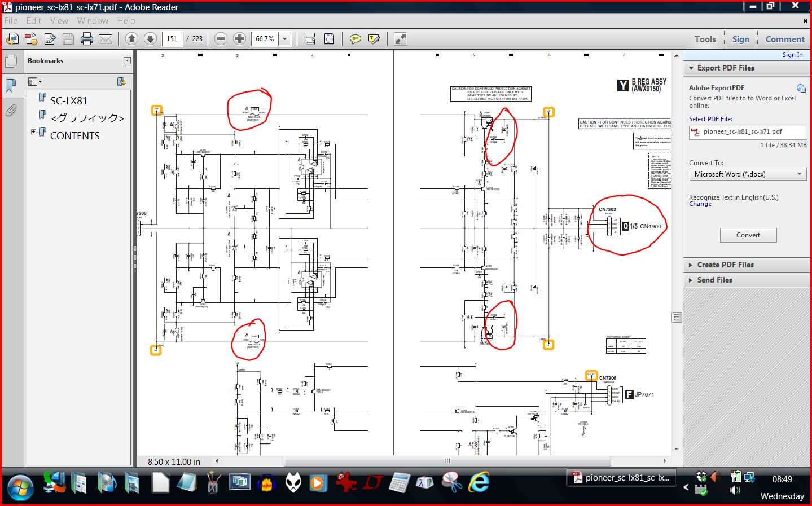This screenshot has width=812, height=506.
Task: Select the CONTENTS bookmark
Action: [x=75, y=136]
